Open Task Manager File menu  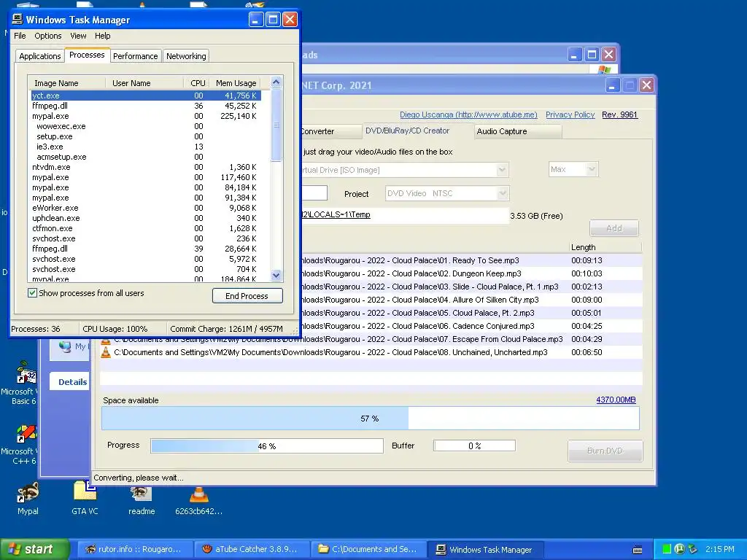click(20, 36)
